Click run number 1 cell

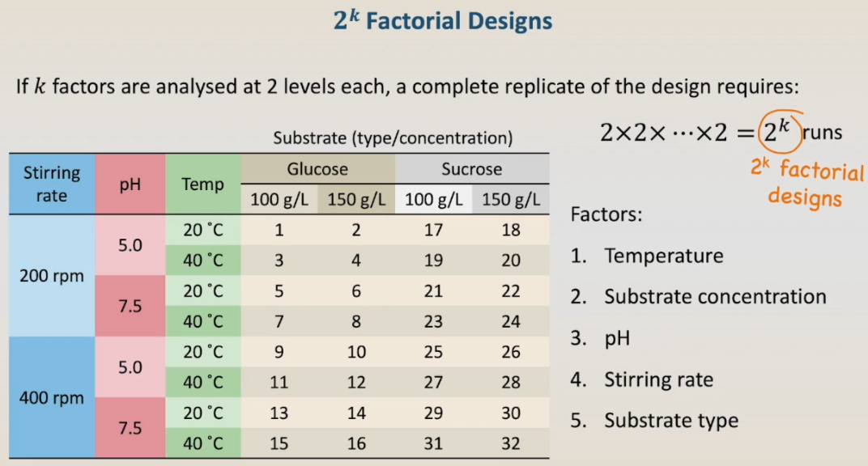[x=279, y=230]
